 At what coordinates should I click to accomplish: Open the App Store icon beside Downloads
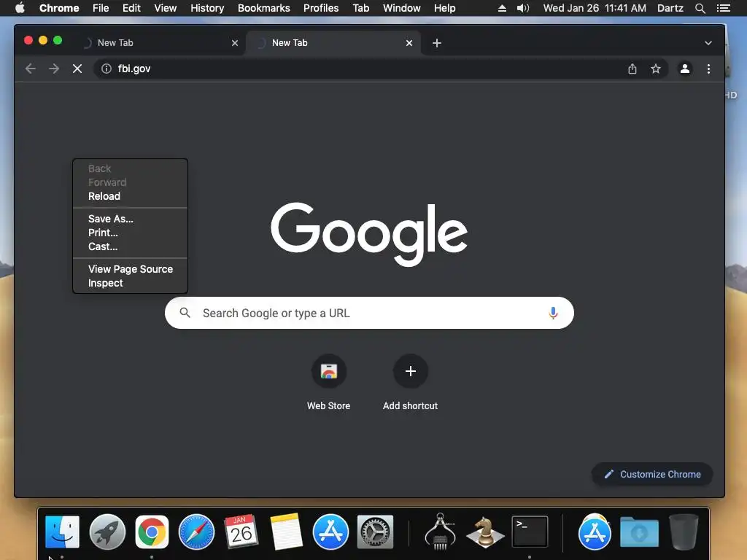(x=595, y=532)
